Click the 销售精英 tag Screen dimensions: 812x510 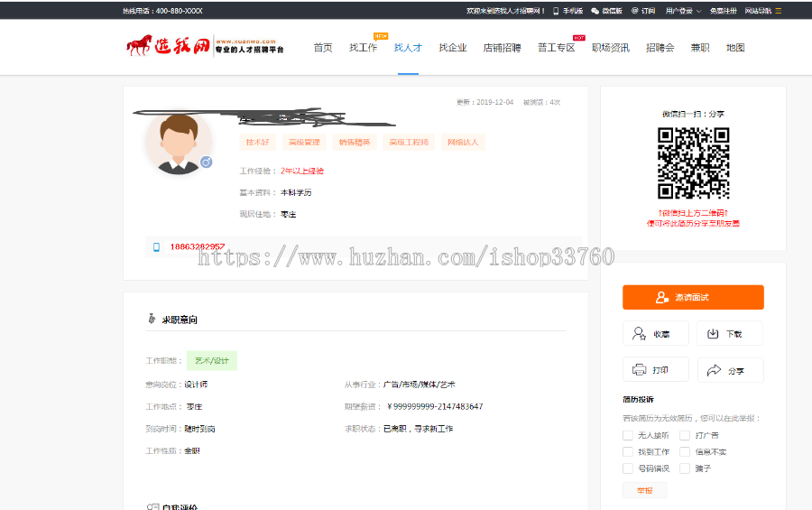pos(355,142)
